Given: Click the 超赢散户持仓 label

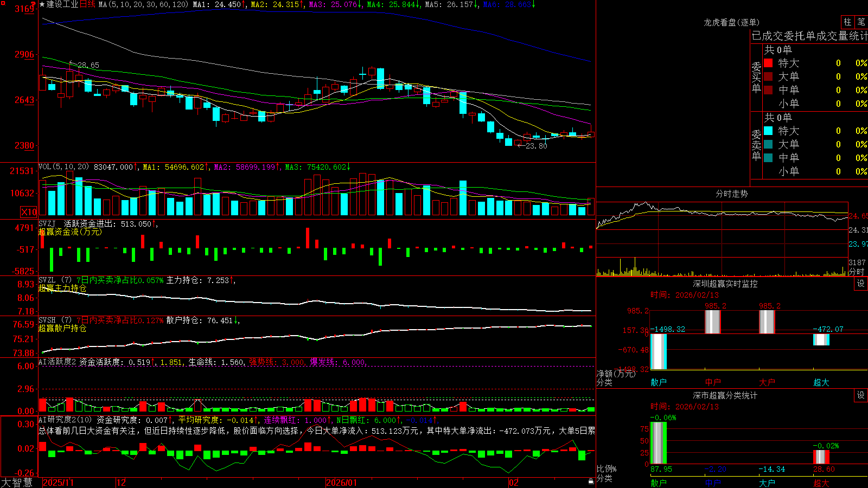Looking at the screenshot, I should [62, 328].
